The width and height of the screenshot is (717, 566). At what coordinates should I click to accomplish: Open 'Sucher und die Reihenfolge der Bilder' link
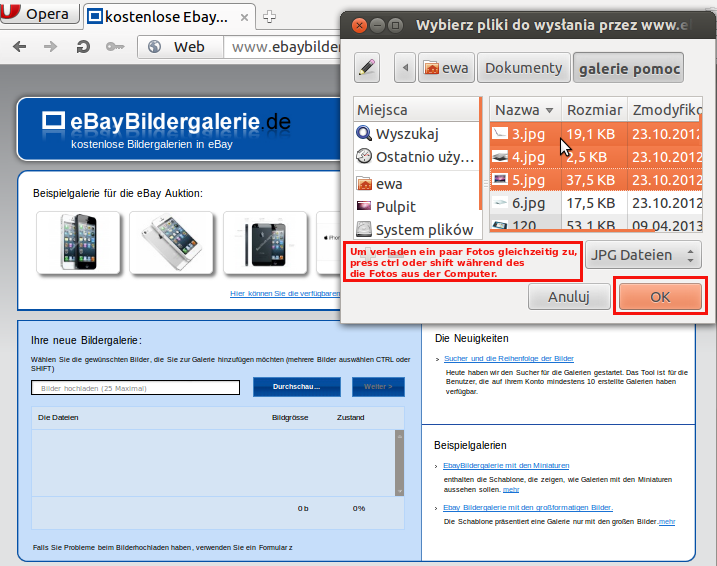(508, 358)
